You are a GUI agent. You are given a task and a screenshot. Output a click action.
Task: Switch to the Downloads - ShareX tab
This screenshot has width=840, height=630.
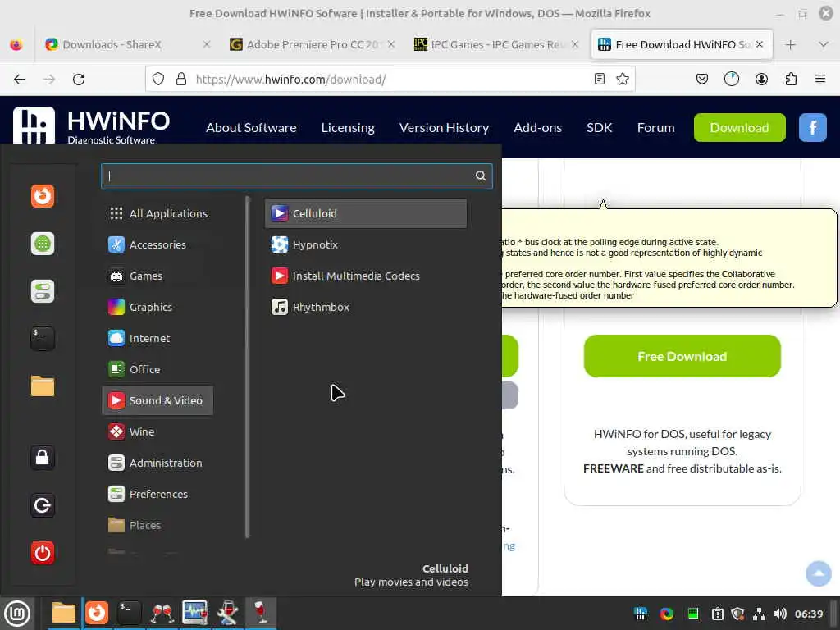pyautogui.click(x=127, y=44)
